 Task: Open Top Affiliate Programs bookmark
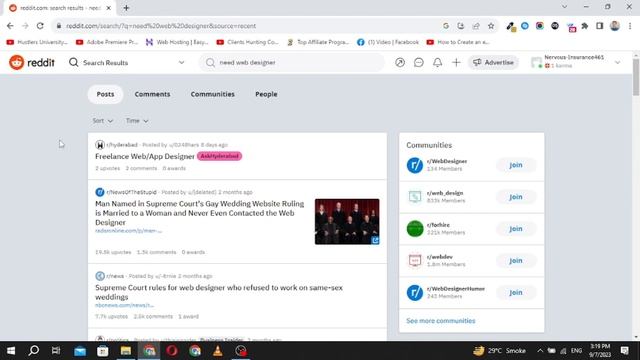318,42
